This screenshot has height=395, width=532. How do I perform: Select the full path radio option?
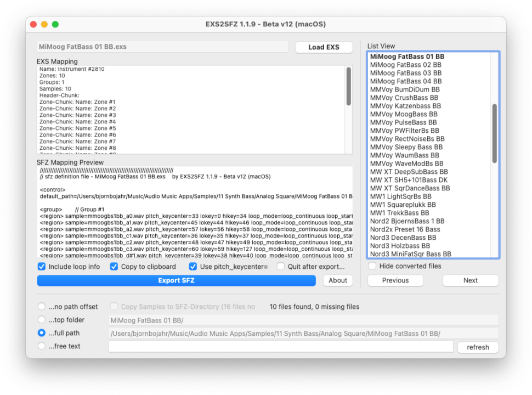click(41, 333)
